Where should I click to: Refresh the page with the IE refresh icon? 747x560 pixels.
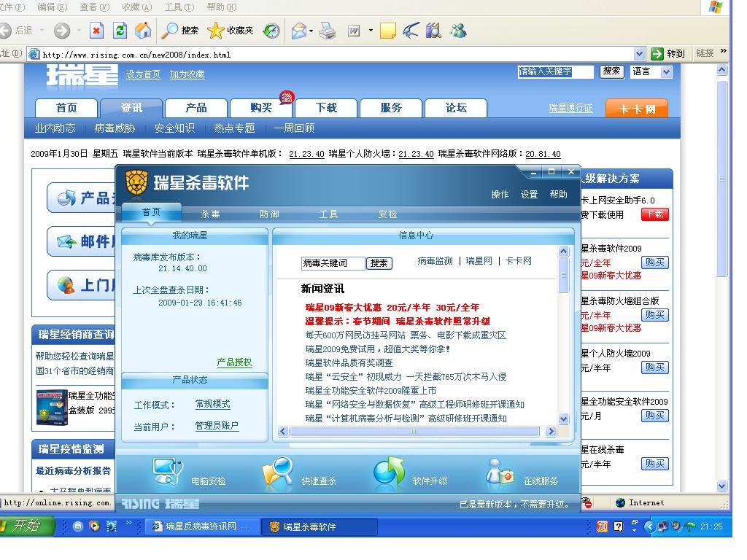tap(120, 31)
